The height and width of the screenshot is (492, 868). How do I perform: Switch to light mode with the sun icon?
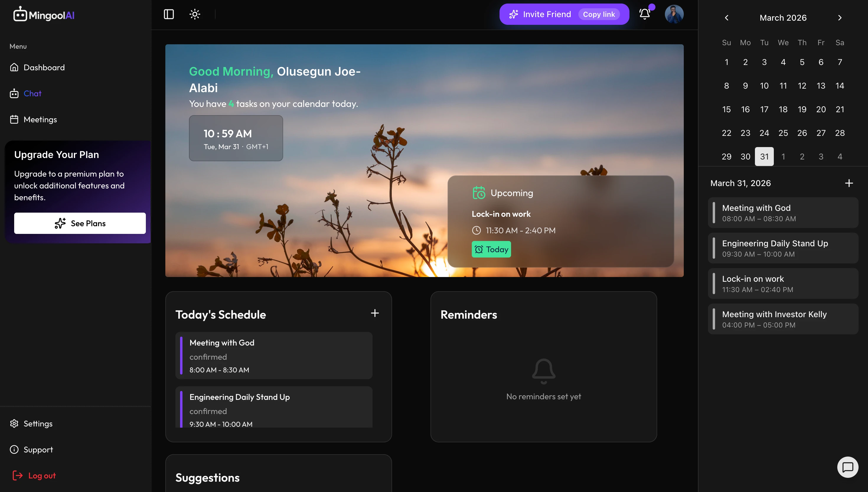coord(195,14)
